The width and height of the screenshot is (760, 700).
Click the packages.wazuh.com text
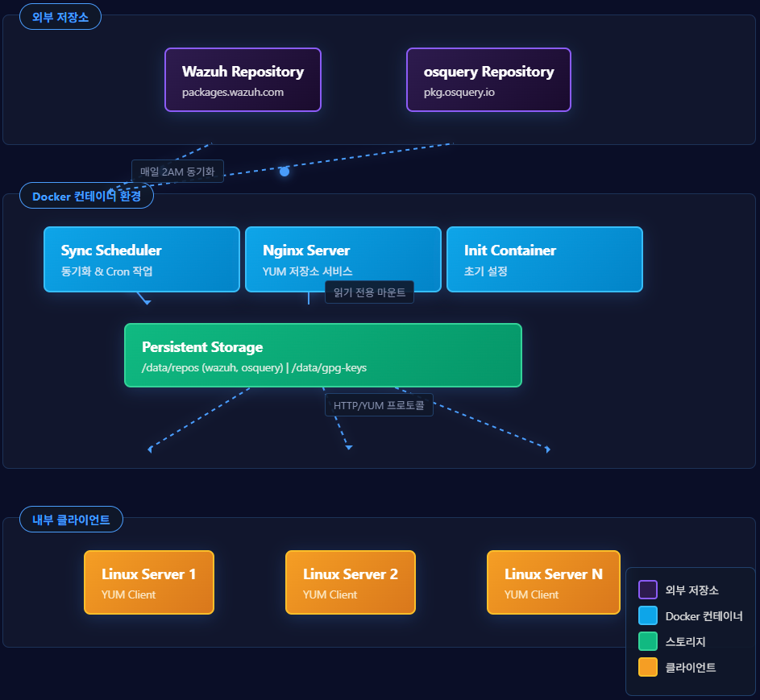point(233,92)
